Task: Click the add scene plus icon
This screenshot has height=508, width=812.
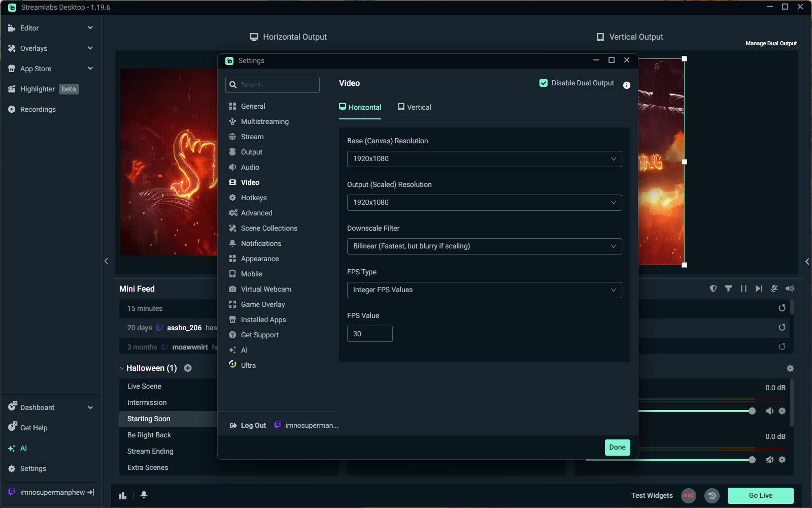Action: click(x=188, y=368)
